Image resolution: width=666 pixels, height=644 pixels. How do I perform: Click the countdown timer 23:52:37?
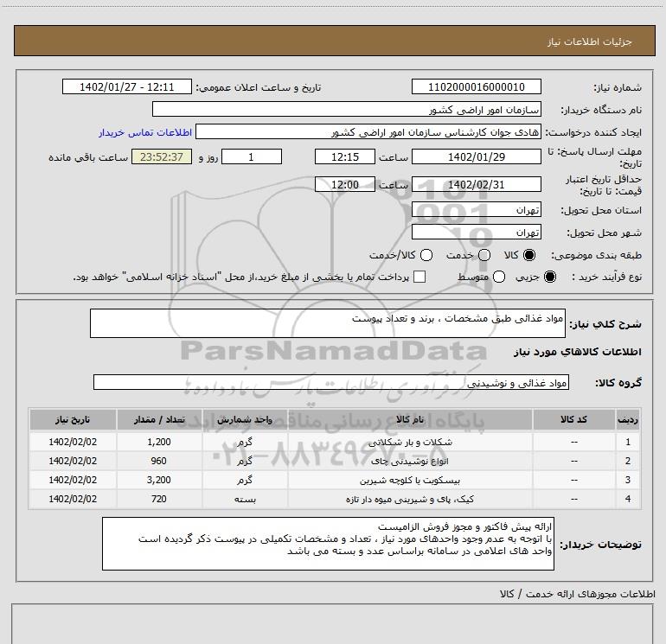click(162, 157)
